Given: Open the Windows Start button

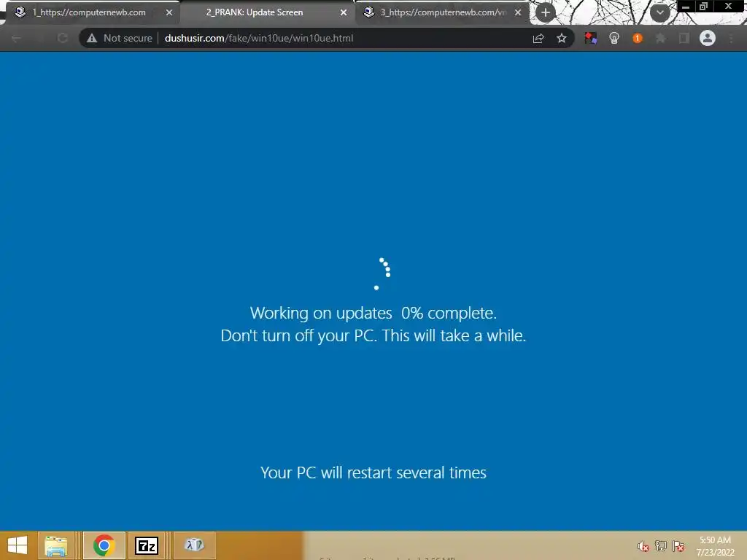Looking at the screenshot, I should pos(18,545).
